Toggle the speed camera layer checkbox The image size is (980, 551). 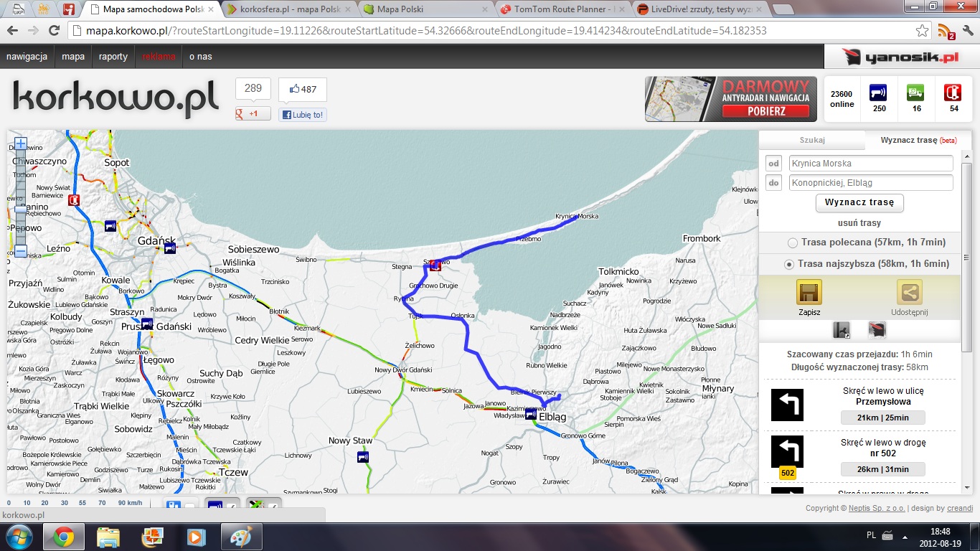click(231, 507)
